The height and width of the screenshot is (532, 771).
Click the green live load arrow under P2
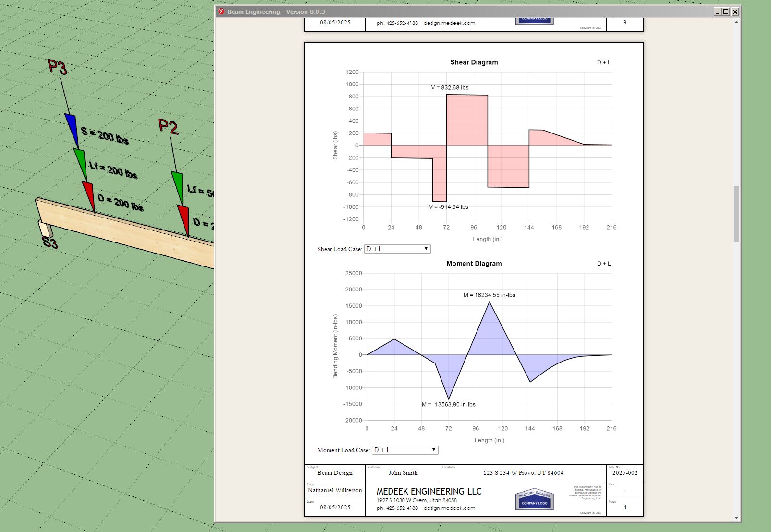click(x=178, y=186)
